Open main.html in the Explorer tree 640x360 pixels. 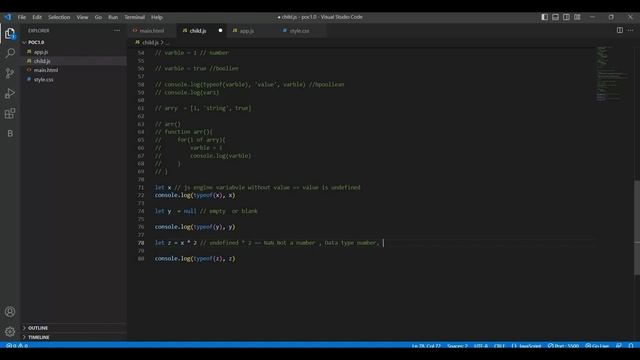(x=73, y=70)
